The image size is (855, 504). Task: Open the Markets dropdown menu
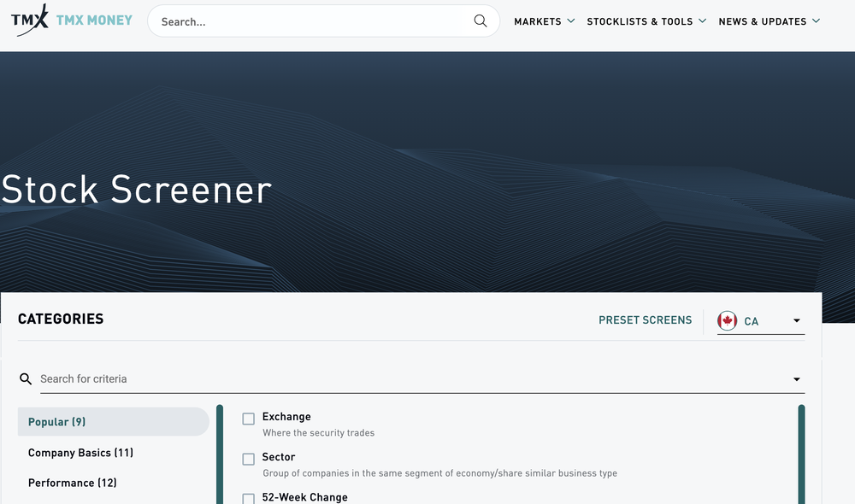click(x=544, y=21)
